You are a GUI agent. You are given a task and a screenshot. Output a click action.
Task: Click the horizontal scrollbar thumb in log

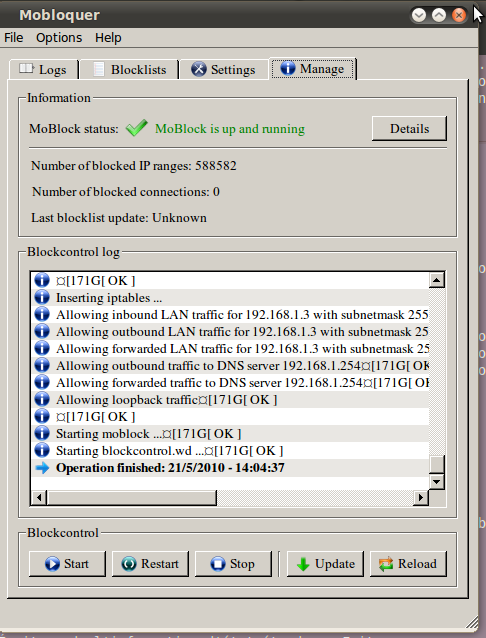132,497
